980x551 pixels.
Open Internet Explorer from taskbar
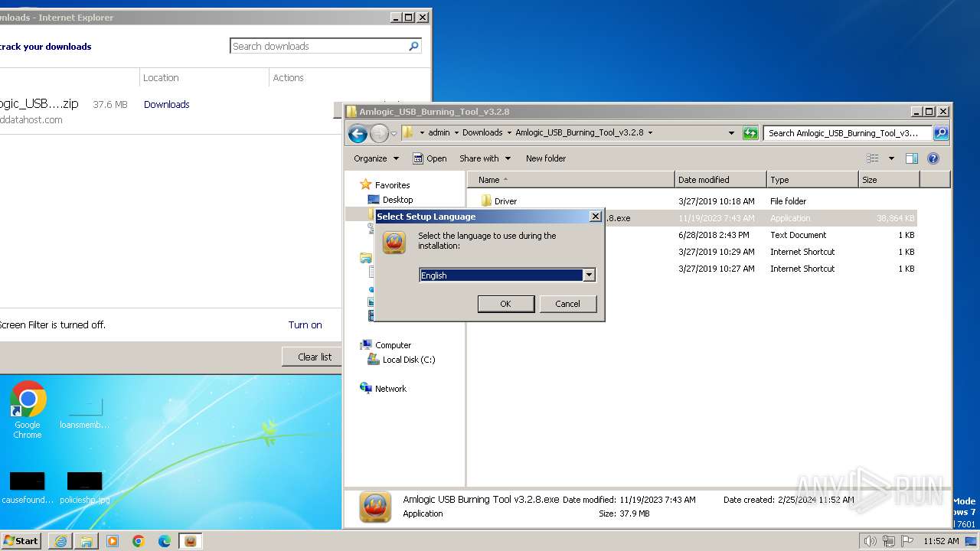pos(60,540)
